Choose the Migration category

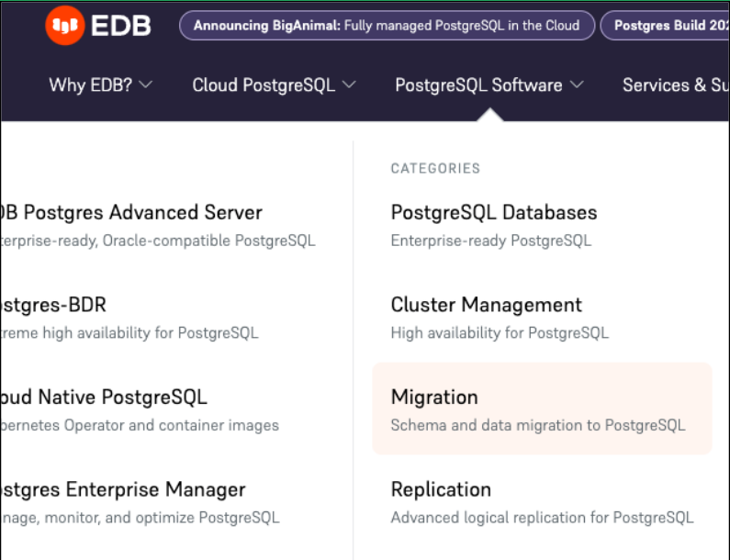tap(434, 398)
